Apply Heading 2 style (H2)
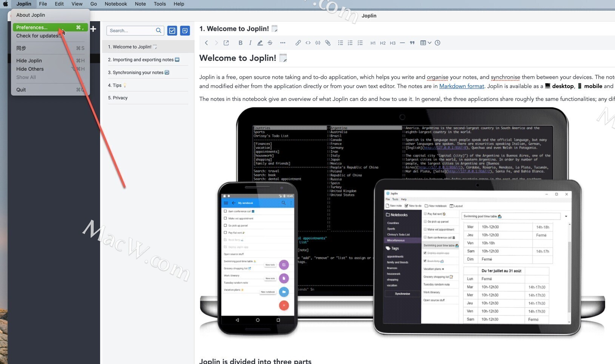This screenshot has width=615, height=364. (x=383, y=43)
